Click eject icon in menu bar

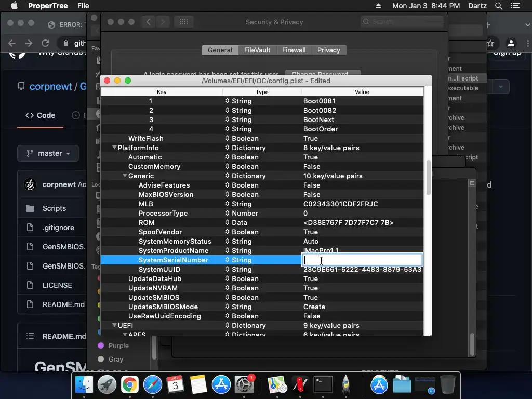click(378, 6)
